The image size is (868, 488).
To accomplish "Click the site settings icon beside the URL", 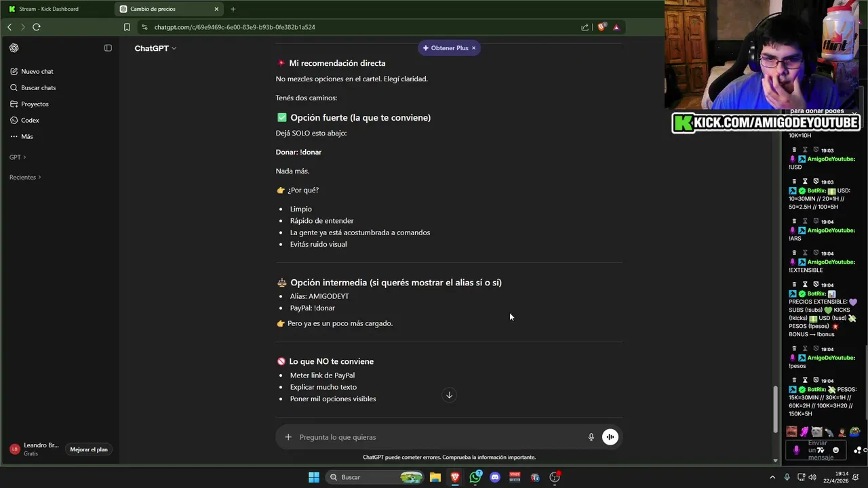I will pos(144,27).
